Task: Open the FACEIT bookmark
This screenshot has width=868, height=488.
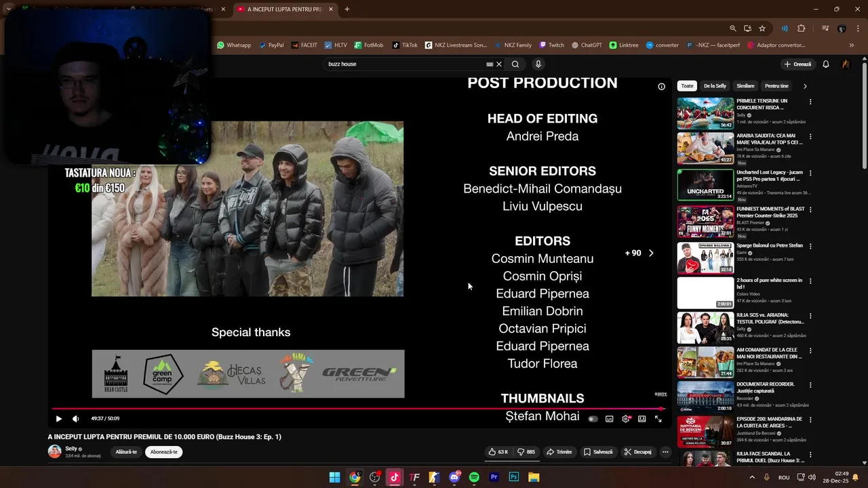Action: pyautogui.click(x=304, y=45)
